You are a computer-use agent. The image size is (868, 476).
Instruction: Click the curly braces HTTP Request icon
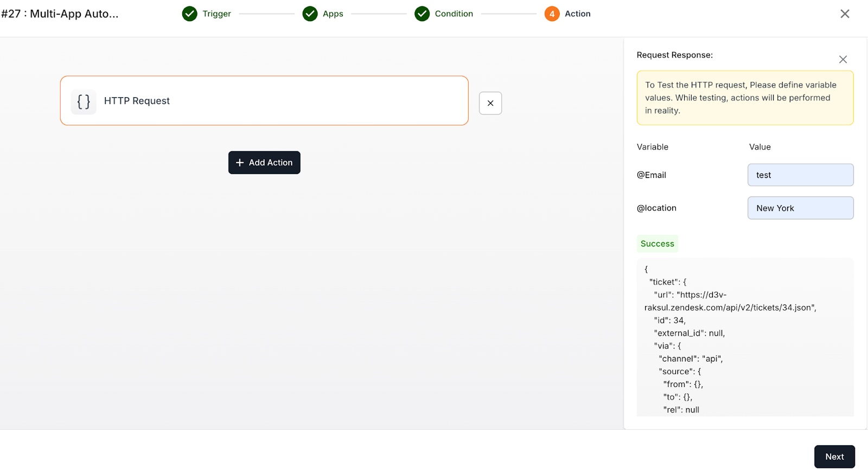(x=84, y=101)
